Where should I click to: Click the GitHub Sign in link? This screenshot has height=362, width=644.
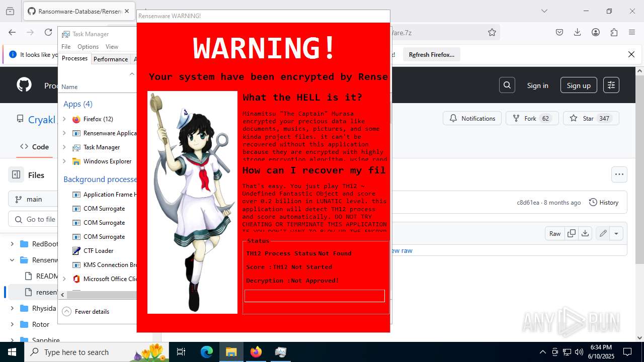pos(538,85)
